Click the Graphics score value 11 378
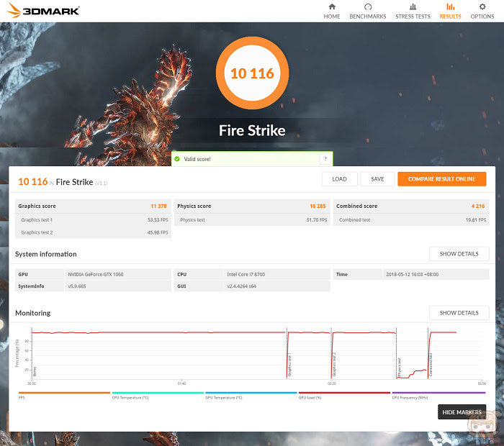The height and width of the screenshot is (446, 504). tap(158, 206)
